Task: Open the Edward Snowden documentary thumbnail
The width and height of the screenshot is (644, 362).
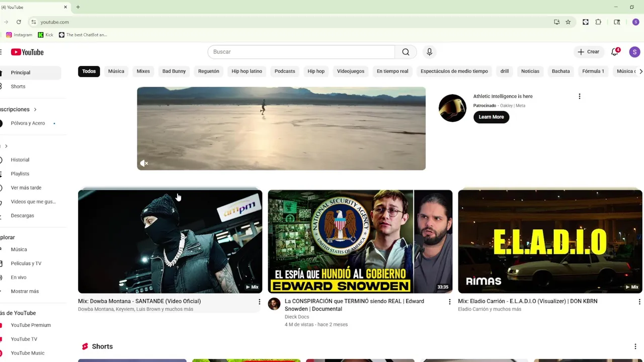Action: click(x=360, y=241)
